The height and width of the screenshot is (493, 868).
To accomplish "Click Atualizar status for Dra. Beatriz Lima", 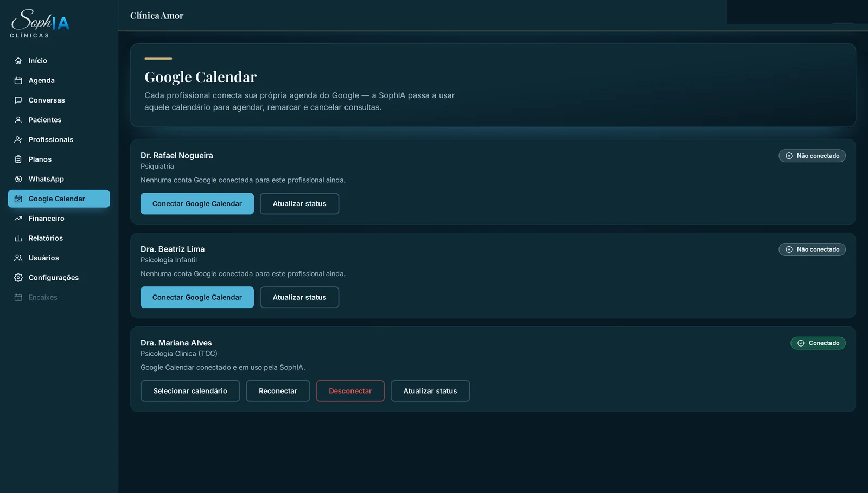I will [x=299, y=298].
